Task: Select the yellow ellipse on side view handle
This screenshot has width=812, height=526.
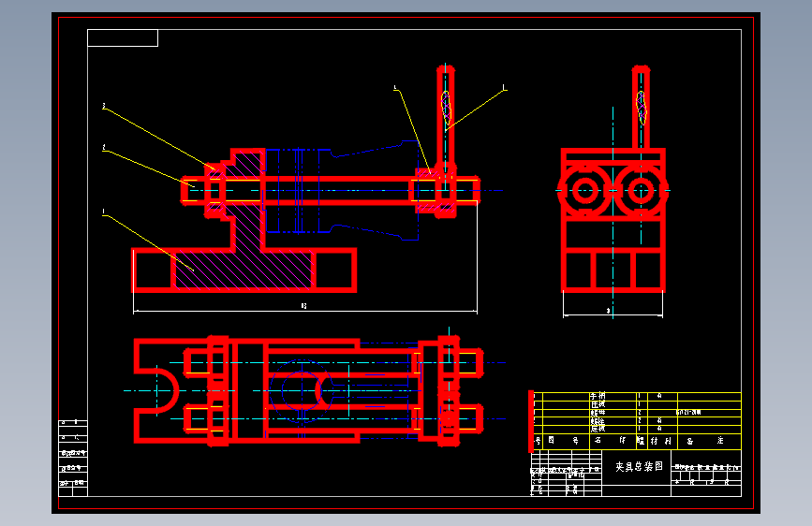Action: 642,108
